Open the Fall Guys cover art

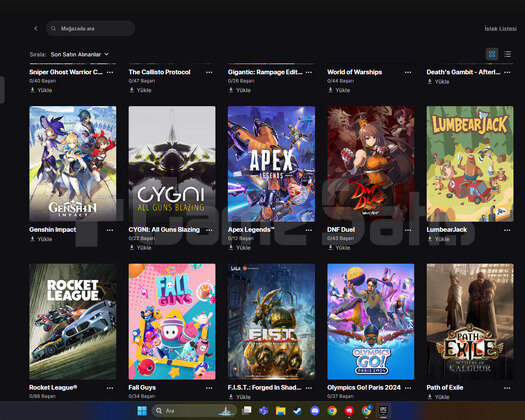click(172, 322)
